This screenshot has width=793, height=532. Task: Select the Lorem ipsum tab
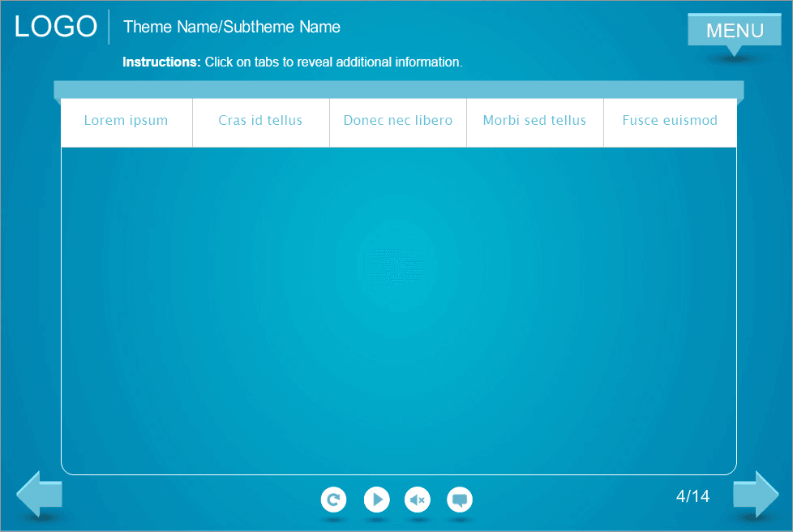[x=126, y=121]
